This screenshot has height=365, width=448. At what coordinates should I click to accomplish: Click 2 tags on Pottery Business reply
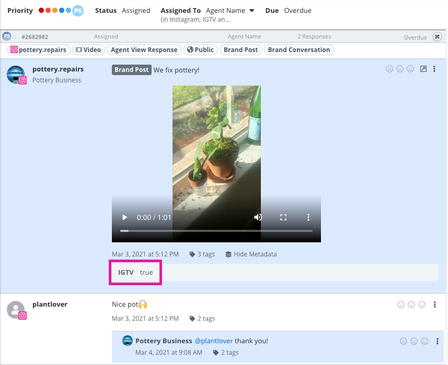click(226, 353)
